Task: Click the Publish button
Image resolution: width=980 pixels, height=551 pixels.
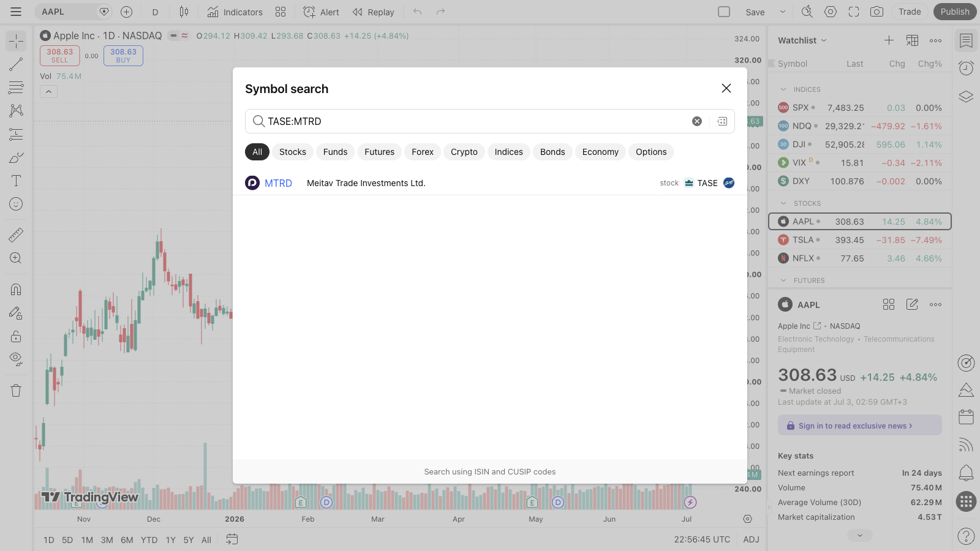Action: [x=955, y=12]
